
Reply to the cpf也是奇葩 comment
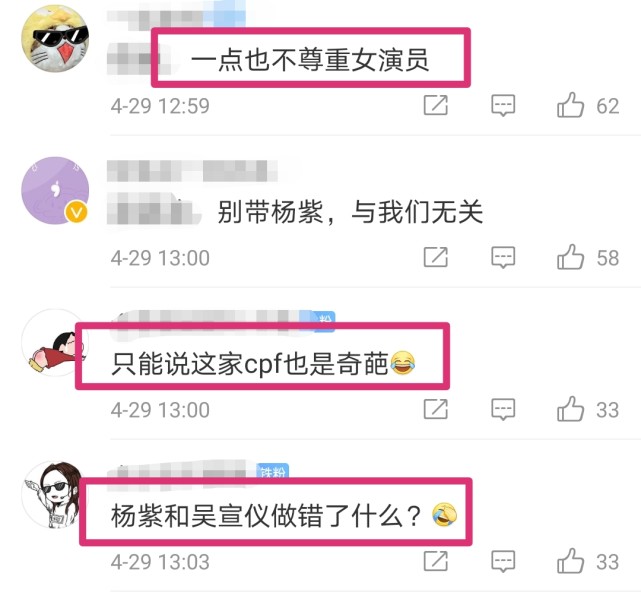503,410
